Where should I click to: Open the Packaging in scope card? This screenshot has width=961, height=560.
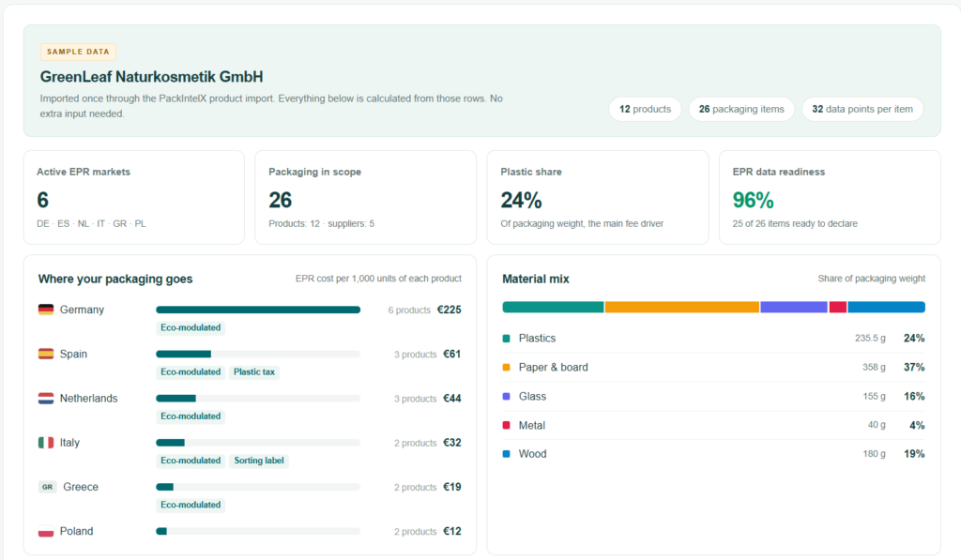click(x=365, y=197)
